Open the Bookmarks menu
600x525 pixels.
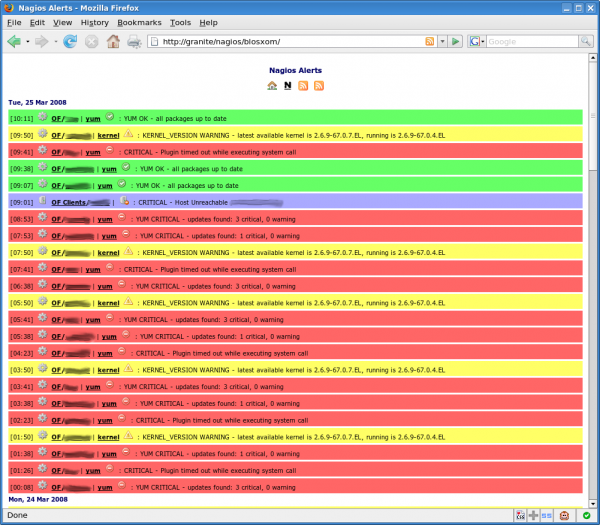(138, 21)
